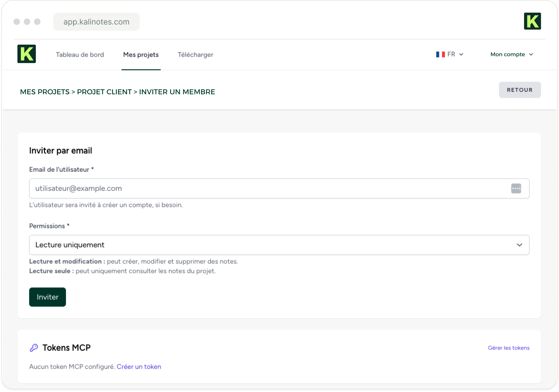Click the Inviter par email heading

(x=60, y=150)
